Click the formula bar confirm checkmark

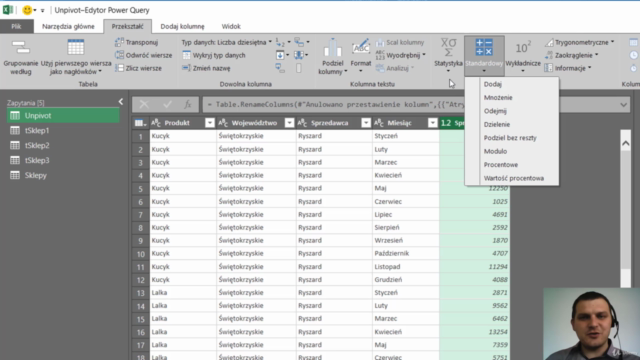[167, 104]
